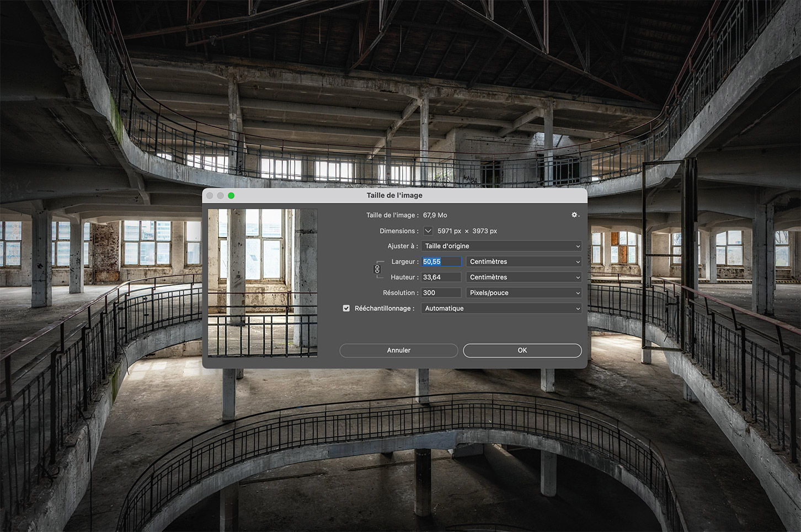Open the gear settings menu in the dialog

(x=575, y=215)
